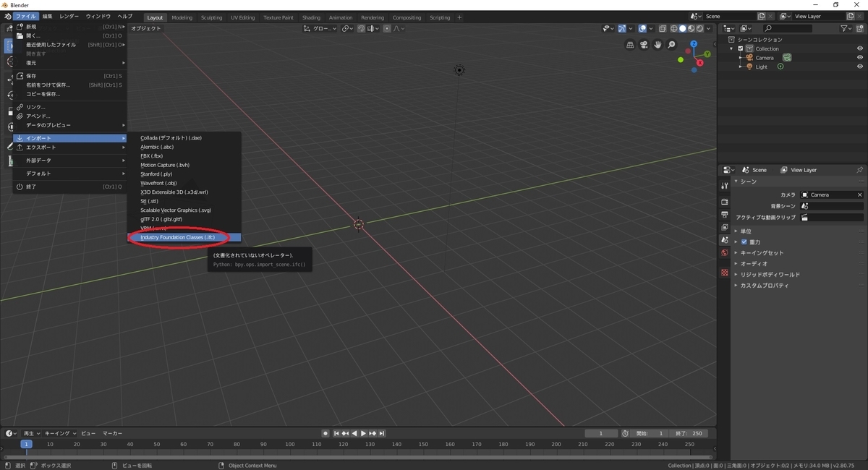Click the Light object data icon
Image resolution: width=868 pixels, height=470 pixels.
780,67
